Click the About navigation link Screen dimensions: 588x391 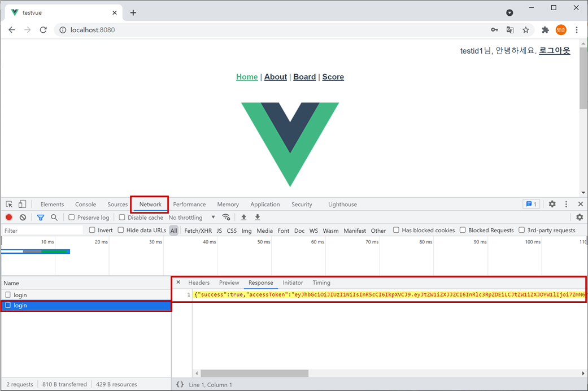(276, 76)
